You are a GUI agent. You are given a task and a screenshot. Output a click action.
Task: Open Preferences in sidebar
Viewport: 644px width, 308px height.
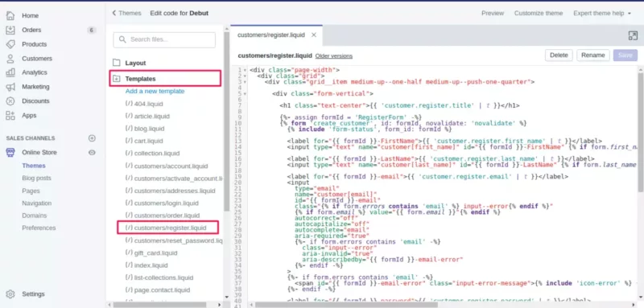[39, 228]
